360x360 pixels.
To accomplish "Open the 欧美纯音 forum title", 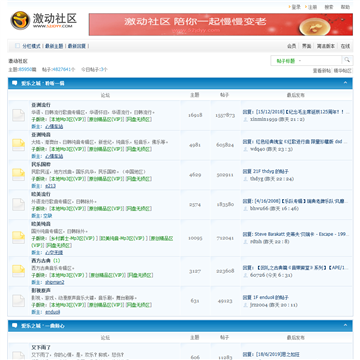I will (41, 224).
